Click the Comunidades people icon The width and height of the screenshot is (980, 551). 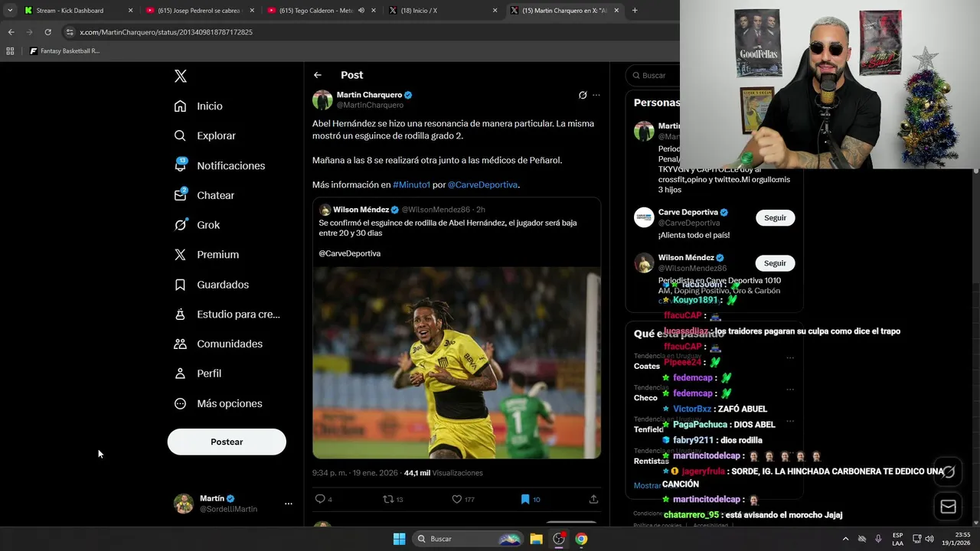180,344
